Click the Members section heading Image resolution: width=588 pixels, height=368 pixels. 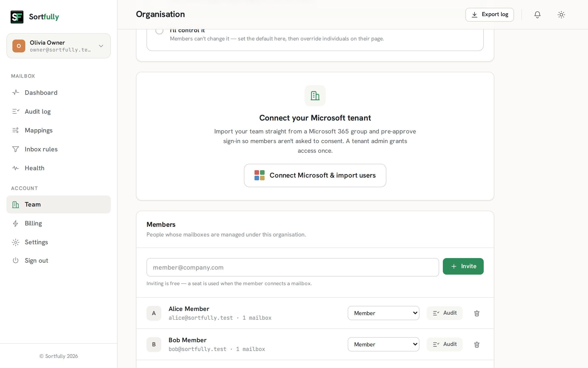coord(161,224)
